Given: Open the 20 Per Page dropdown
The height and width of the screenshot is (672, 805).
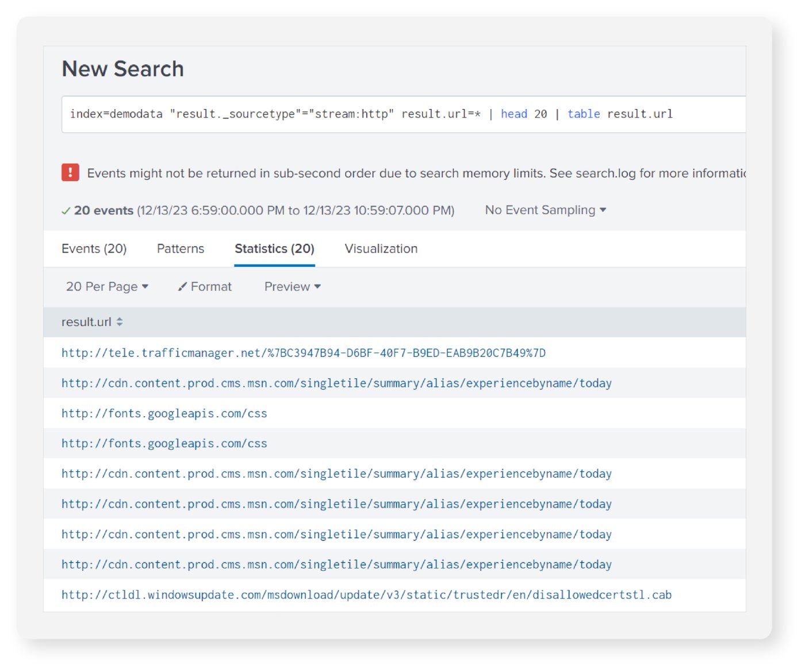Looking at the screenshot, I should point(107,286).
